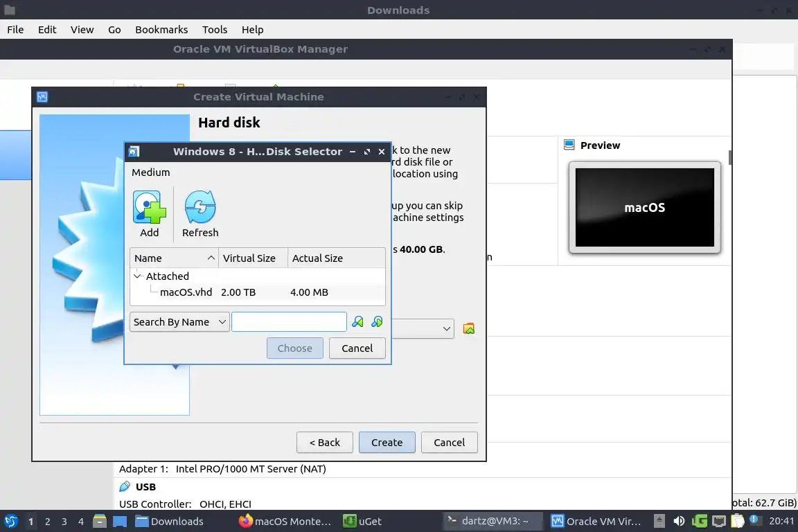
Task: Click the Actual Size column header
Action: (x=337, y=258)
